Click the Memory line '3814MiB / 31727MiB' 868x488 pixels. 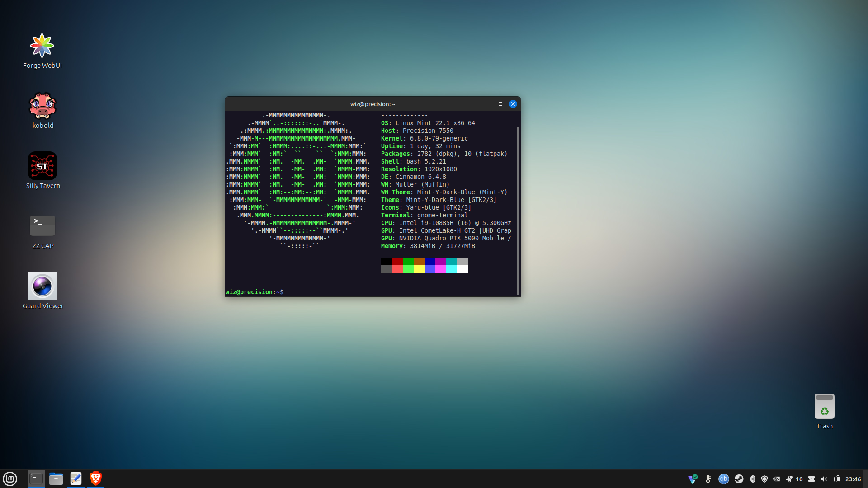428,246
